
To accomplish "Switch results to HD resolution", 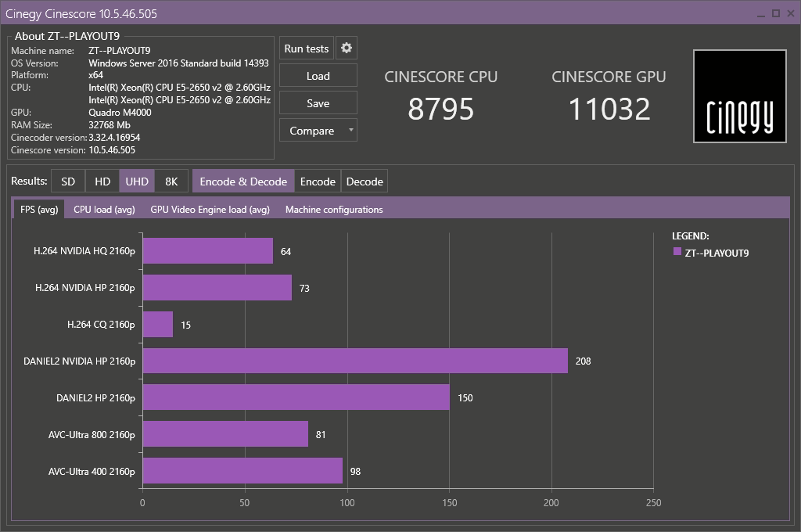I will (102, 182).
